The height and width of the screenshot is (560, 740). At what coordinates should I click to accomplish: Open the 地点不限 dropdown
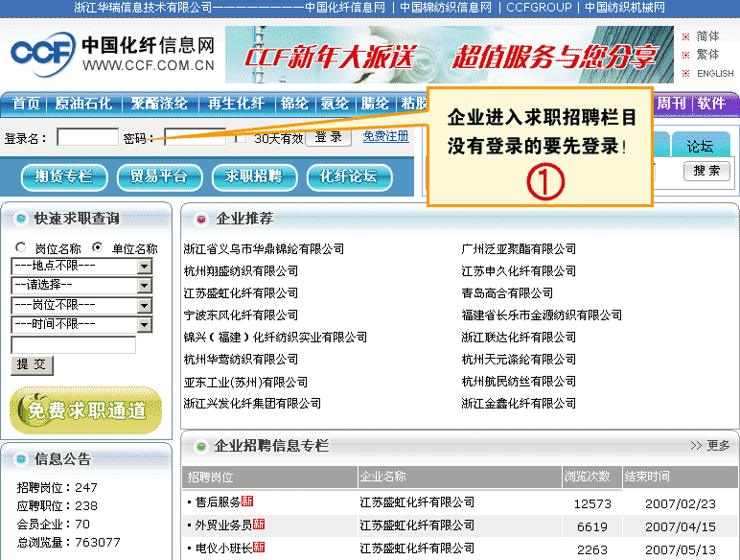pos(81,266)
